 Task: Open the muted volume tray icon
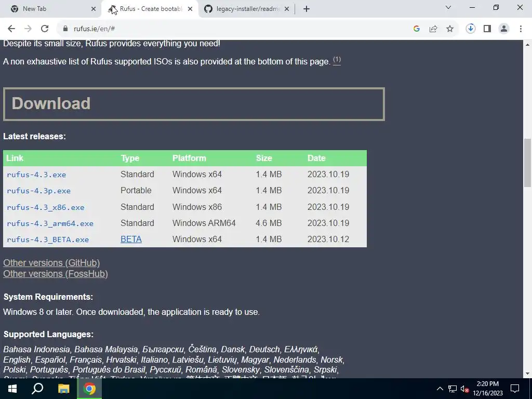coord(465,389)
